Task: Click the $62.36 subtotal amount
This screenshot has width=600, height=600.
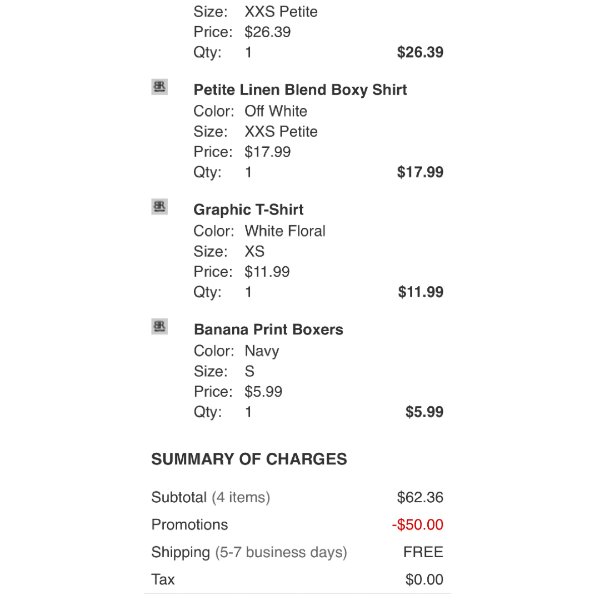Action: click(420, 497)
